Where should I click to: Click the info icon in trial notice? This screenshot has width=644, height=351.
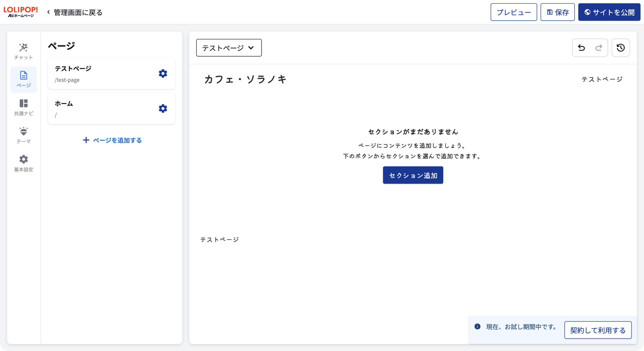(x=477, y=326)
